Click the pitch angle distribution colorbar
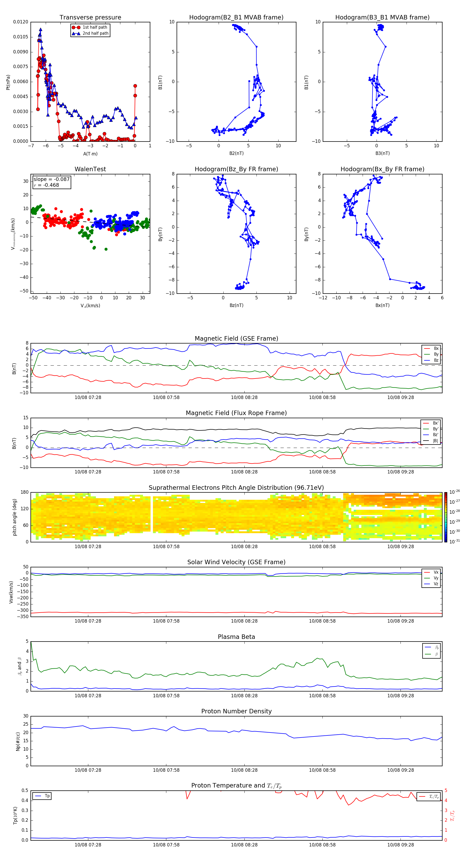Screen dimensions: 473x868 pos(446,517)
